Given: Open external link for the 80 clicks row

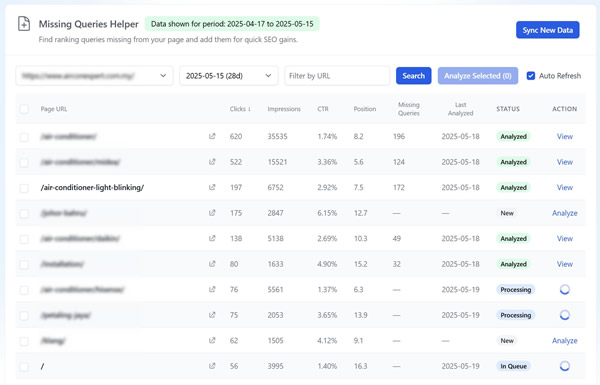Looking at the screenshot, I should [x=212, y=264].
